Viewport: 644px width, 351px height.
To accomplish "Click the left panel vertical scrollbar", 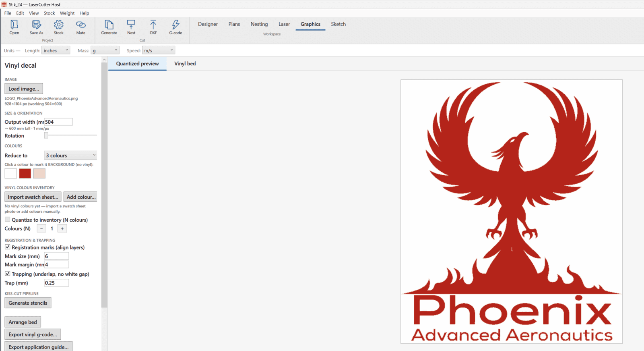I will (104, 185).
